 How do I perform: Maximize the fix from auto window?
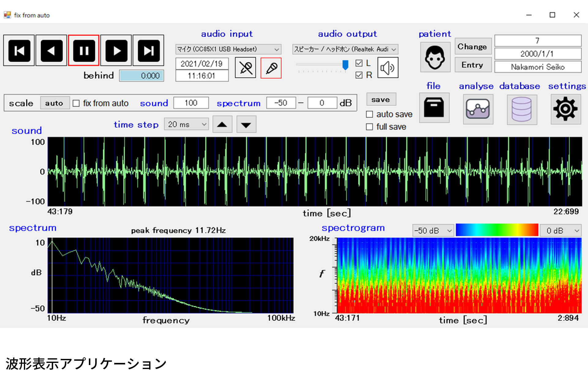552,15
